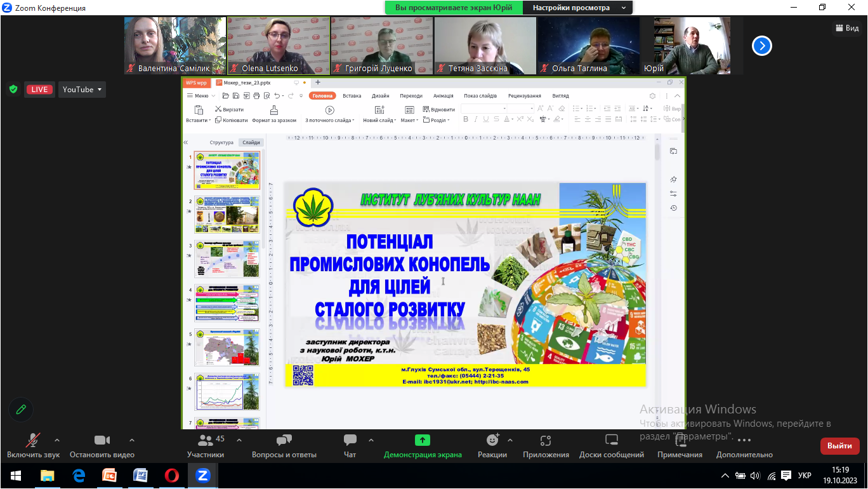Open the YouTube live stream dropdown
868x489 pixels.
pyautogui.click(x=82, y=90)
